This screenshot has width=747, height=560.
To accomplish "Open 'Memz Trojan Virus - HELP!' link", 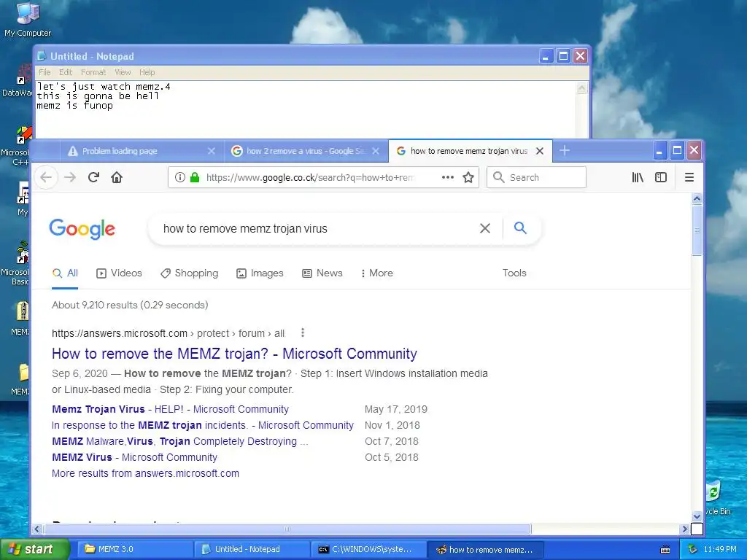I will (x=171, y=409).
